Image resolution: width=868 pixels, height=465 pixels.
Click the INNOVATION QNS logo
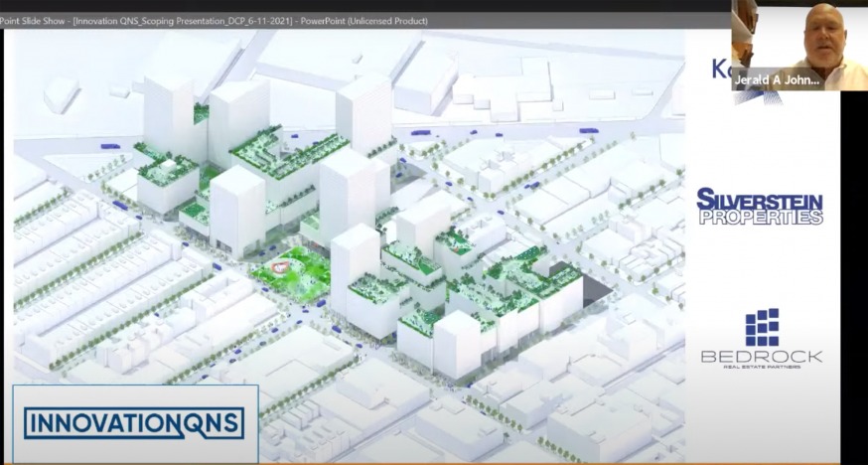pyautogui.click(x=134, y=423)
